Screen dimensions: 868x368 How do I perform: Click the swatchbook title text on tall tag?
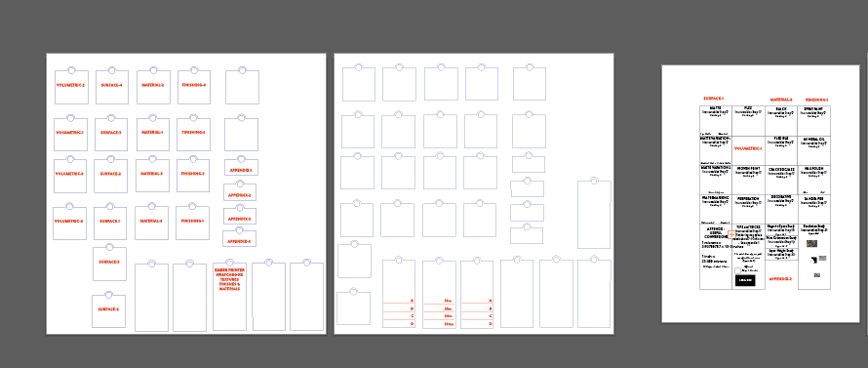pyautogui.click(x=229, y=279)
